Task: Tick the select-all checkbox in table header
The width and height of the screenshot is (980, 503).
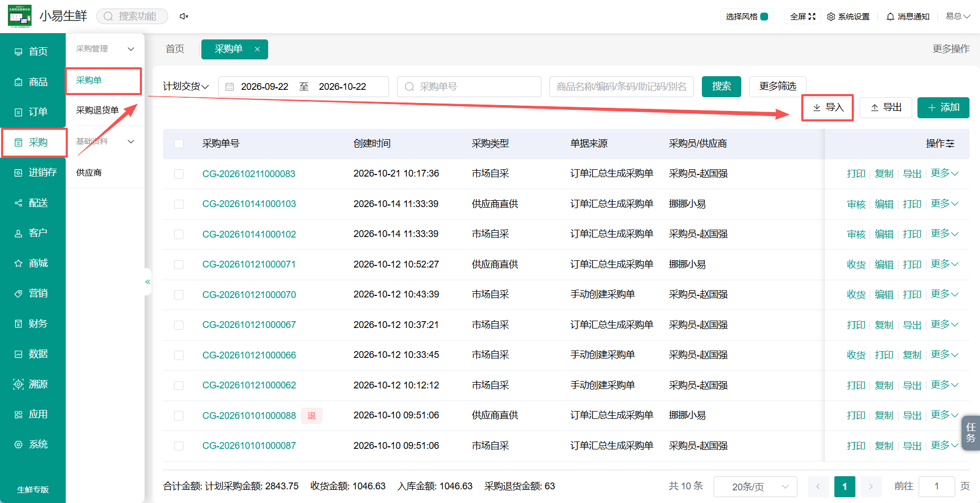Action: coord(179,143)
